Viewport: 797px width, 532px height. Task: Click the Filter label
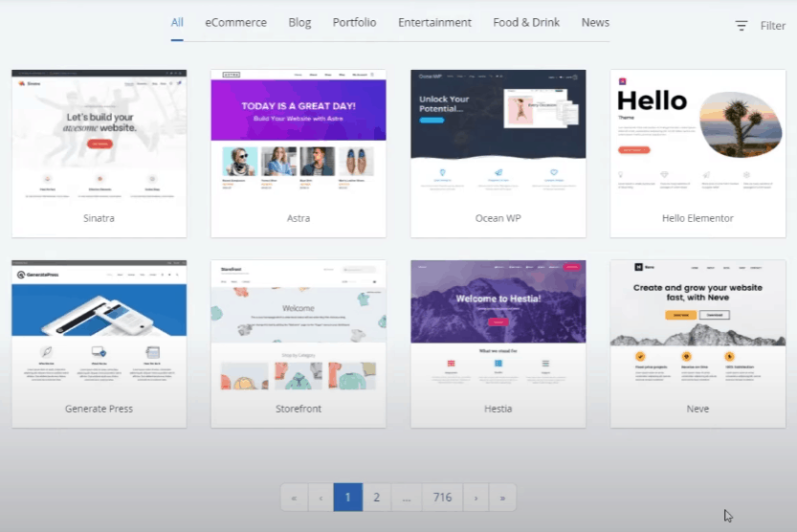pyautogui.click(x=773, y=26)
